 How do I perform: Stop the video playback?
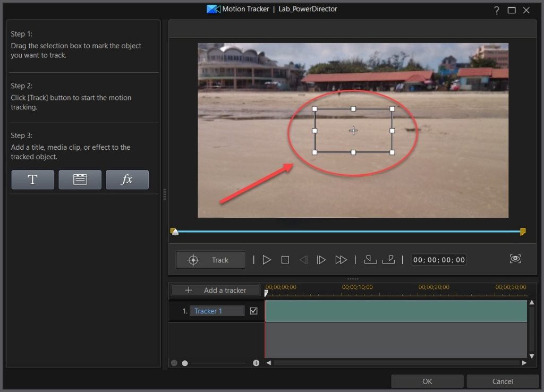(x=285, y=259)
